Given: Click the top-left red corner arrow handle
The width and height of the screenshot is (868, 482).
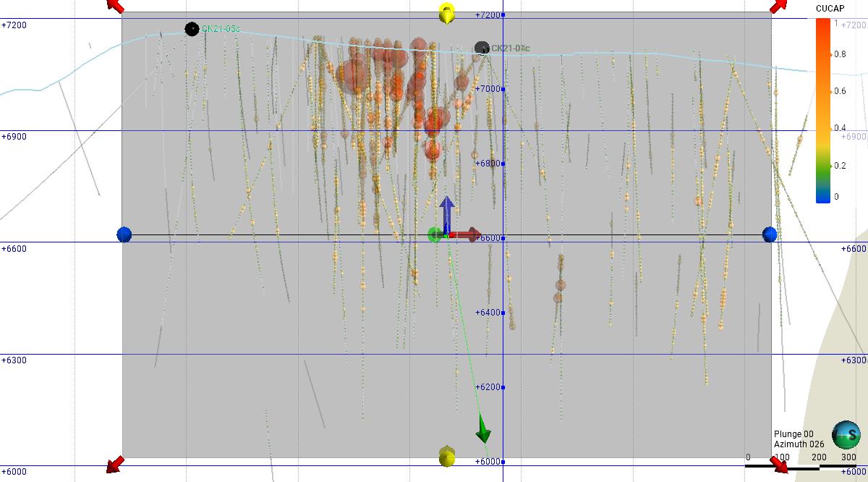Looking at the screenshot, I should pos(115,5).
